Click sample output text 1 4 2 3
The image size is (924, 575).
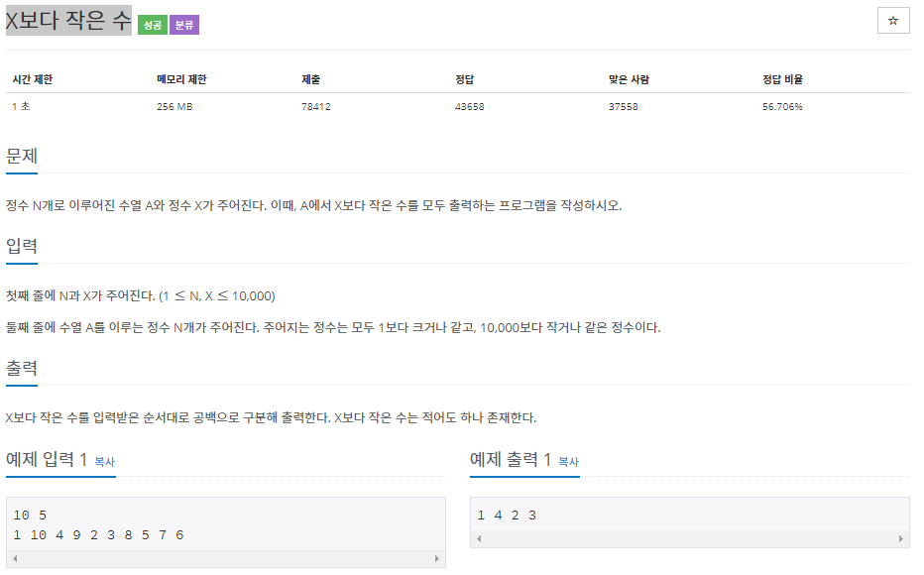[507, 516]
